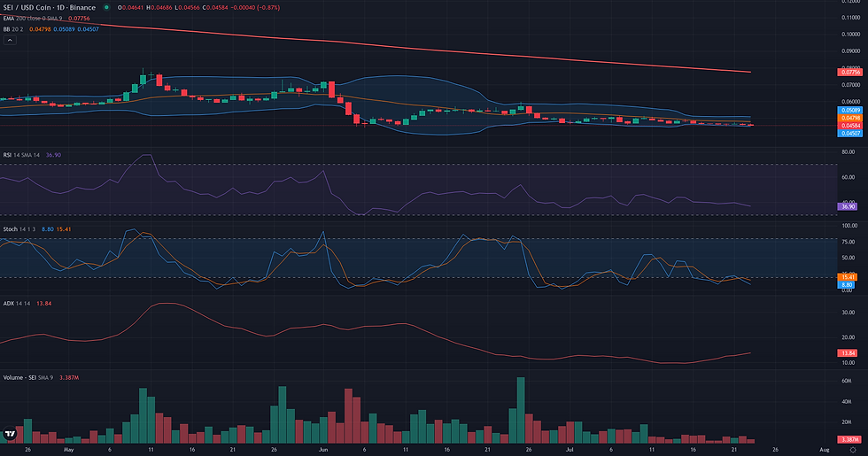Click the Aug label on the time axis
The height and width of the screenshot is (456, 868).
[x=825, y=450]
